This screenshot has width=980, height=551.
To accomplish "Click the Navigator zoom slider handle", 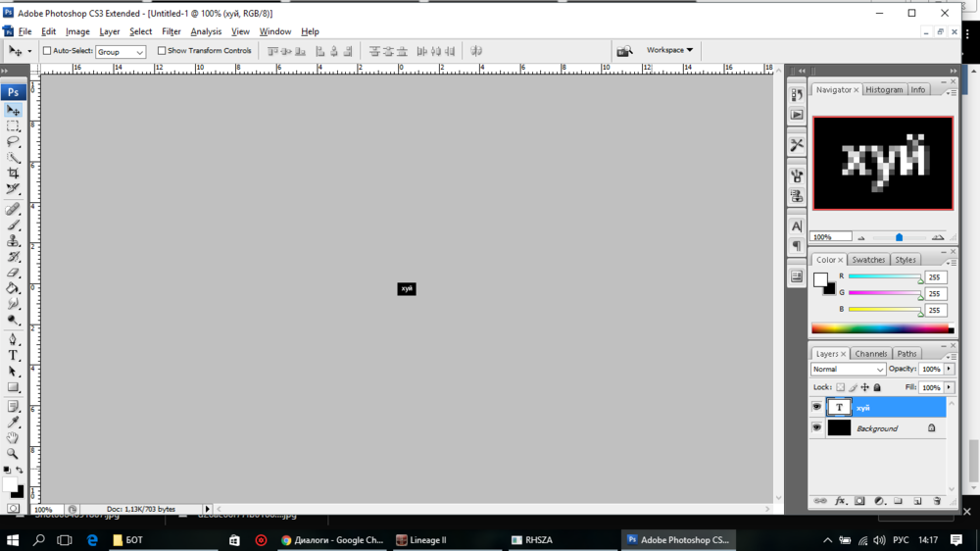I will [899, 237].
